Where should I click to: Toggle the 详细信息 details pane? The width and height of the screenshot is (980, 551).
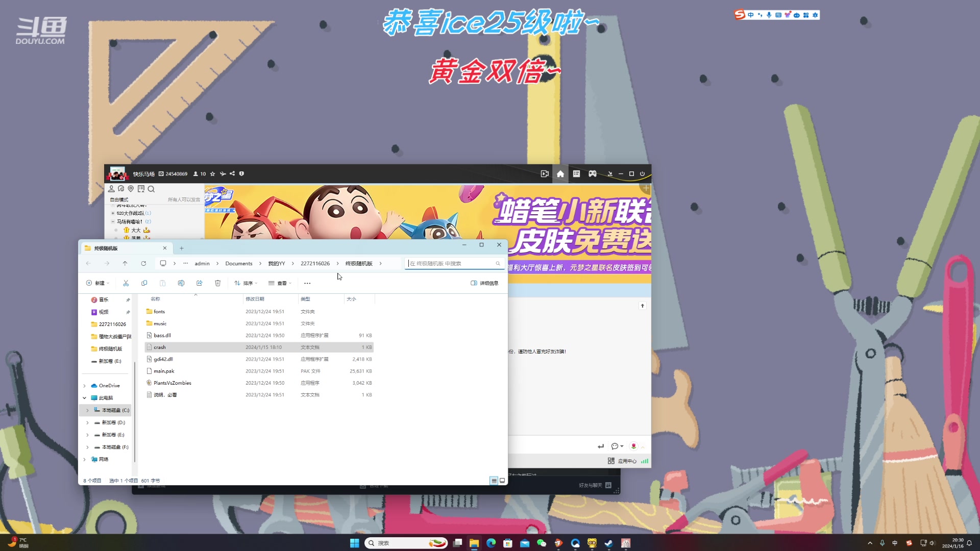coord(484,283)
